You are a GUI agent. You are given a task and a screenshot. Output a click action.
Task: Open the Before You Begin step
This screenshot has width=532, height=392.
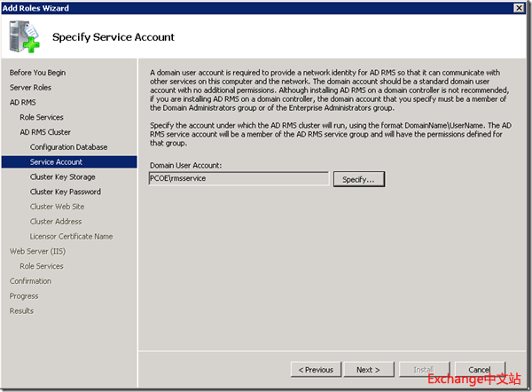(x=37, y=73)
